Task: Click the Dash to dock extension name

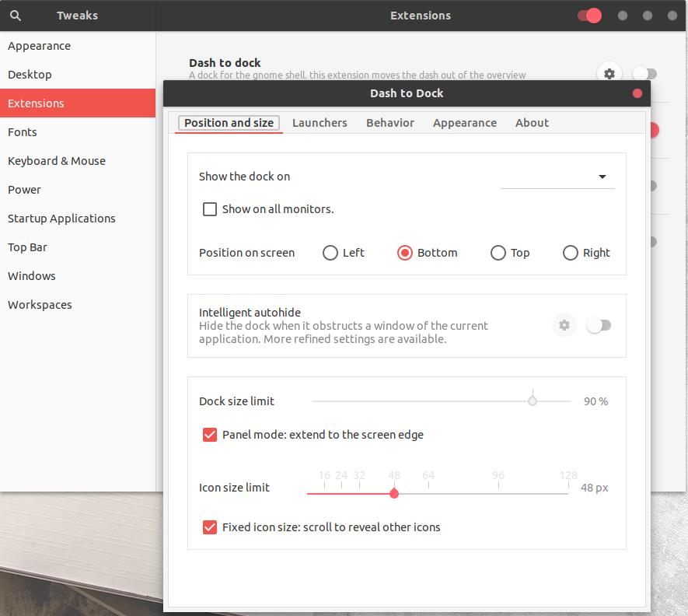Action: pyautogui.click(x=225, y=63)
